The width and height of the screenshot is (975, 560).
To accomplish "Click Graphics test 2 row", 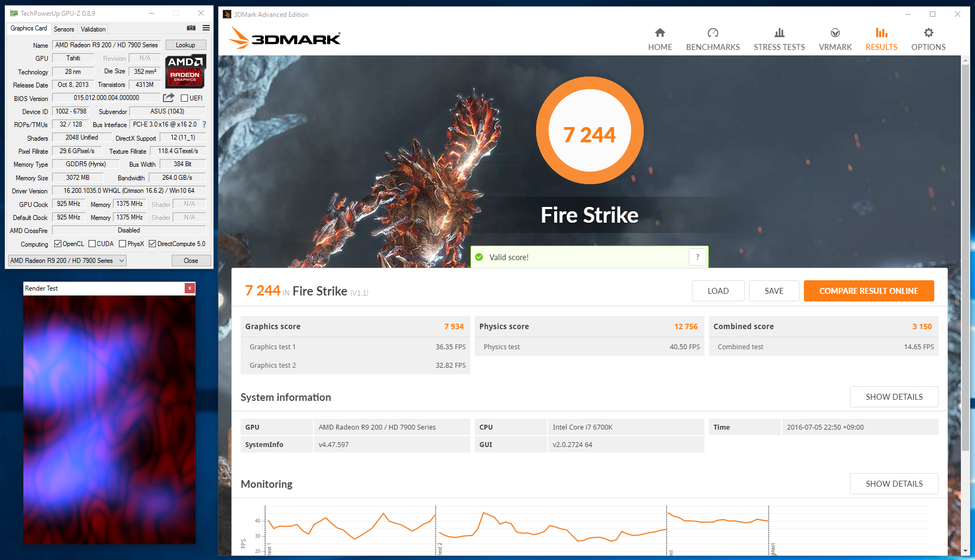I will click(355, 365).
